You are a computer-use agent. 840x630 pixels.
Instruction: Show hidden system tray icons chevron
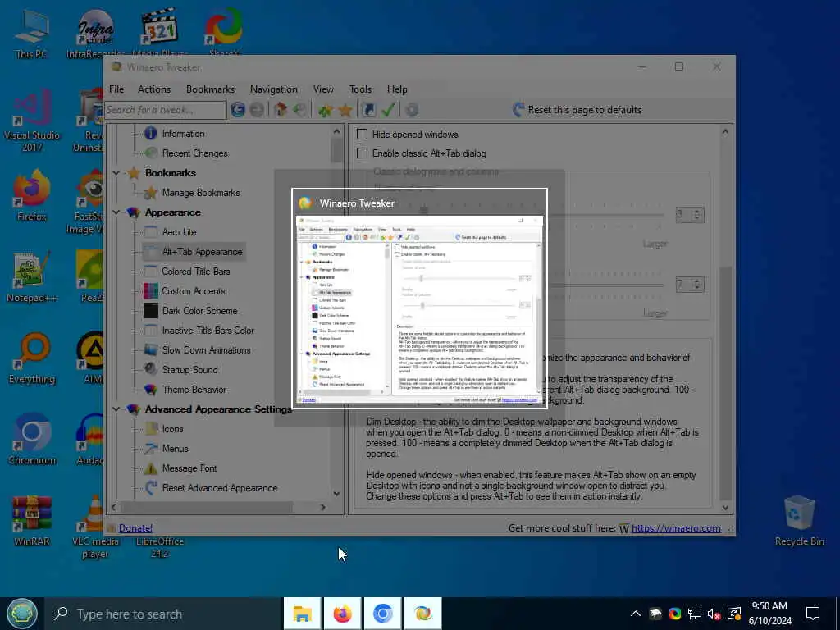click(636, 614)
